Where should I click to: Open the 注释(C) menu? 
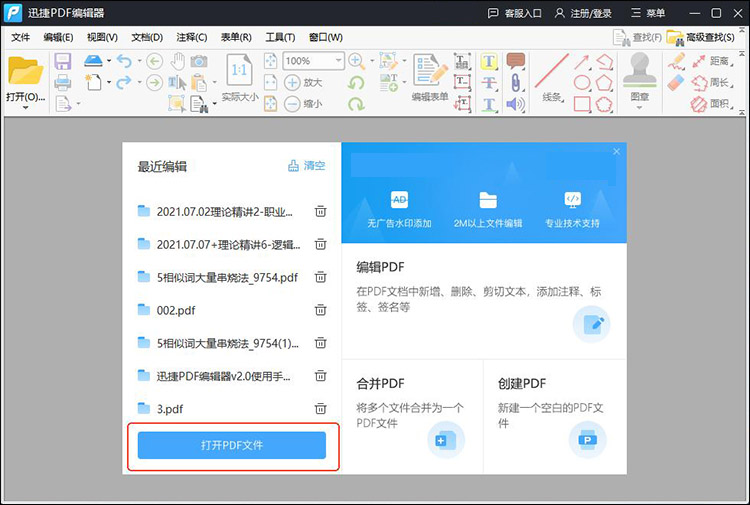pos(192,37)
